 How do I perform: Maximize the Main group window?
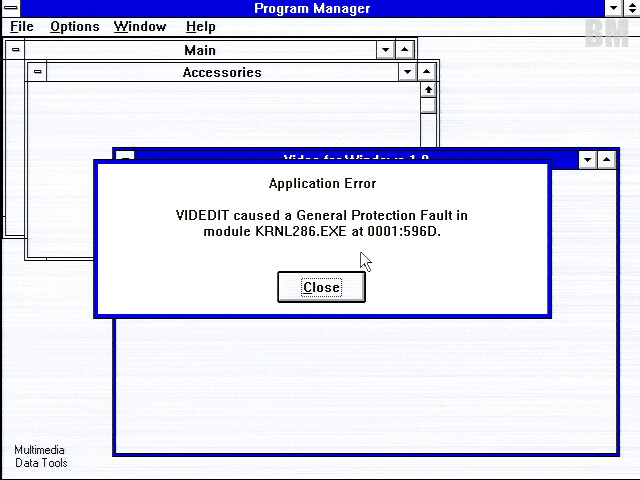(x=404, y=50)
